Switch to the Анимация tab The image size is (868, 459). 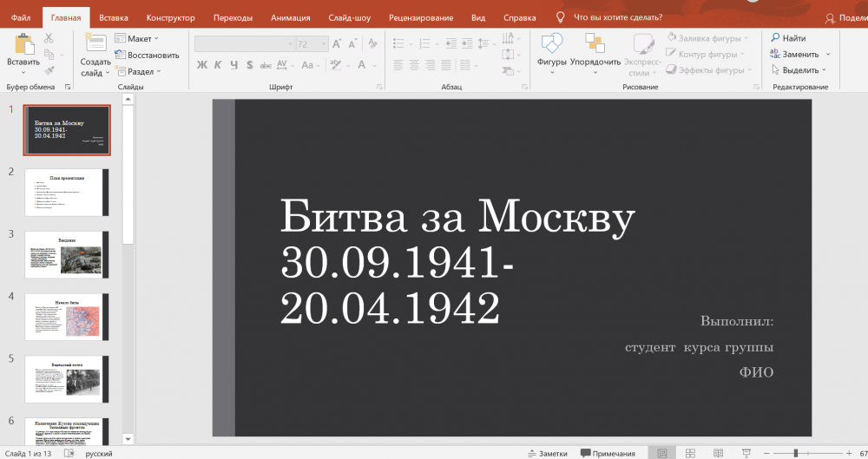click(290, 17)
